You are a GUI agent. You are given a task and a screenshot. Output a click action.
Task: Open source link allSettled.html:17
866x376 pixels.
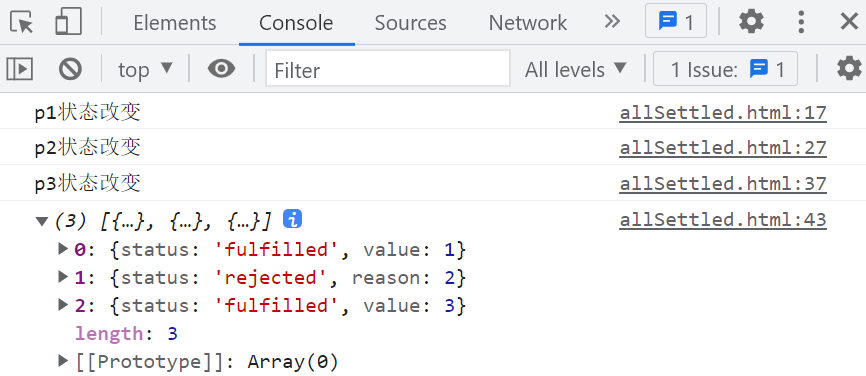[x=723, y=113]
